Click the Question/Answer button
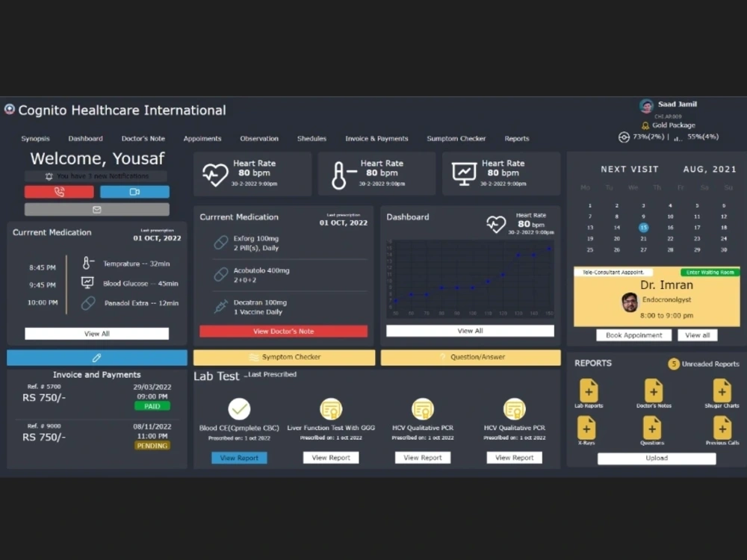 [x=471, y=357]
